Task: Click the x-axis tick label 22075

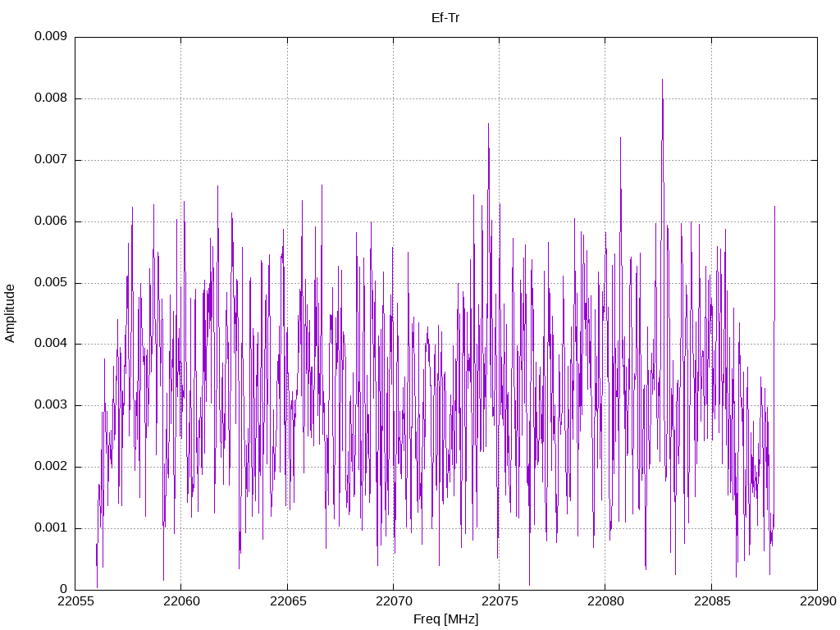Action: (x=500, y=601)
